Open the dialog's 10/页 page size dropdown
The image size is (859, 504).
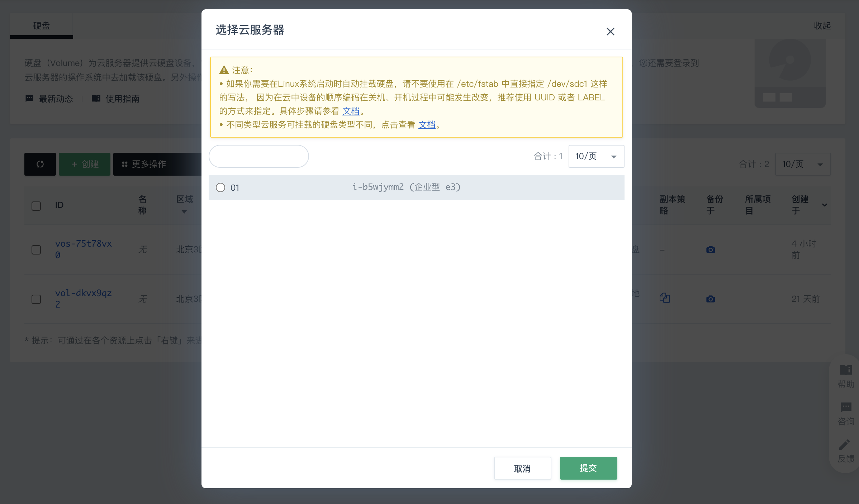596,156
